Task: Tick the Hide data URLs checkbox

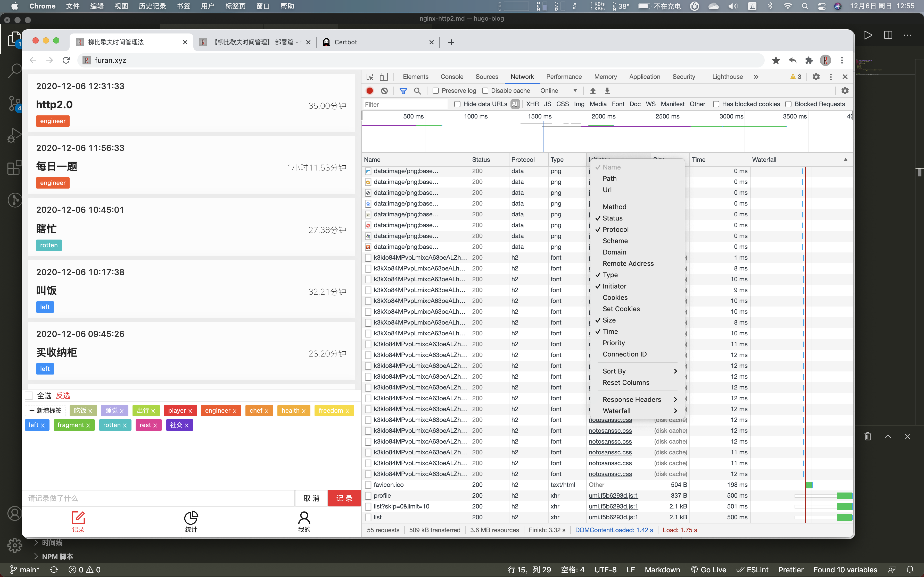Action: [x=457, y=104]
